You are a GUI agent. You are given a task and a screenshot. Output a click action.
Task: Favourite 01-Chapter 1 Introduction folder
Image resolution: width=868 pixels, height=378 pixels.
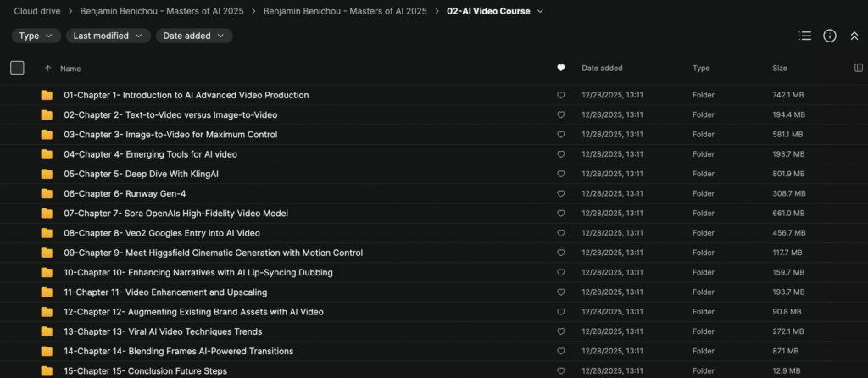(x=561, y=95)
